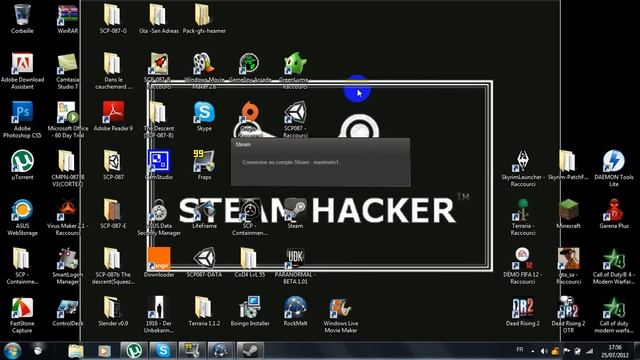Open gta_sa Raccourci desktop shortcut

(568, 266)
